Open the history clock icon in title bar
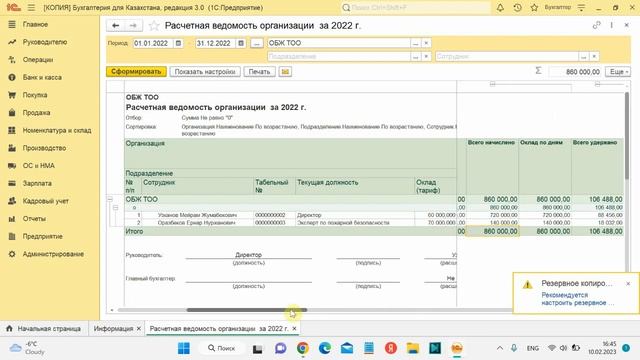Image resolution: width=640 pixels, height=360 pixels. [517, 7]
